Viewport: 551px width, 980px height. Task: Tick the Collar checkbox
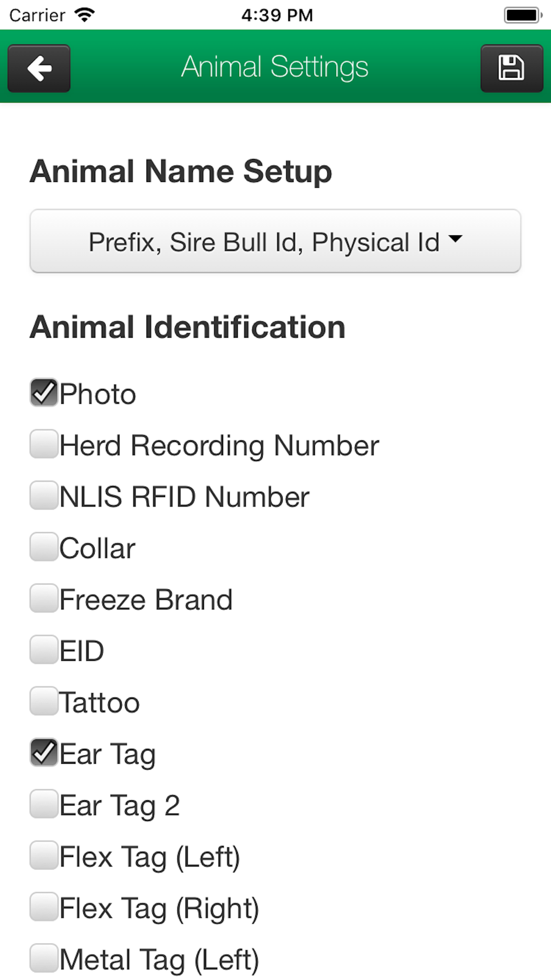click(44, 547)
